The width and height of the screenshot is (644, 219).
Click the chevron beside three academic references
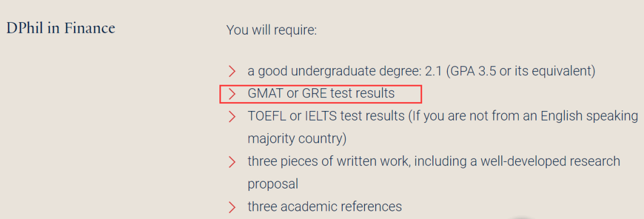click(x=232, y=206)
